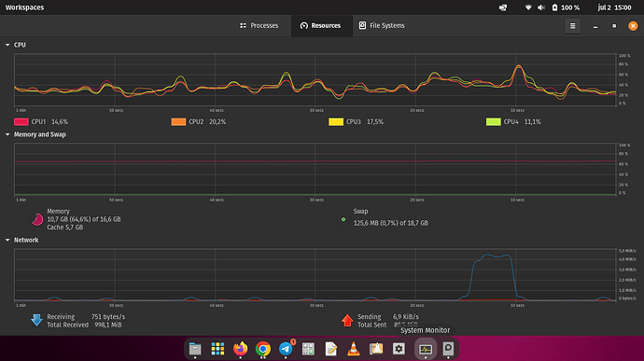Maximize the System Monitor window
This screenshot has height=361, width=644.
pos(614,26)
